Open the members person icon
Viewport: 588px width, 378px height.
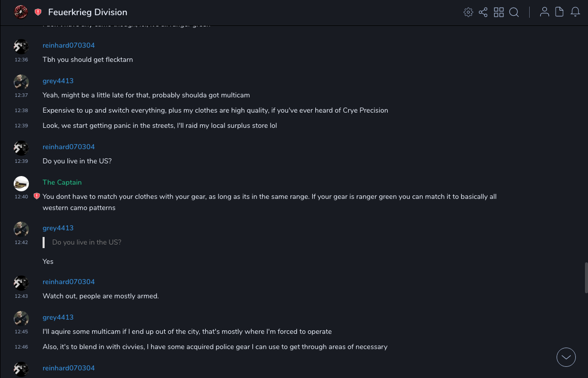(x=544, y=12)
